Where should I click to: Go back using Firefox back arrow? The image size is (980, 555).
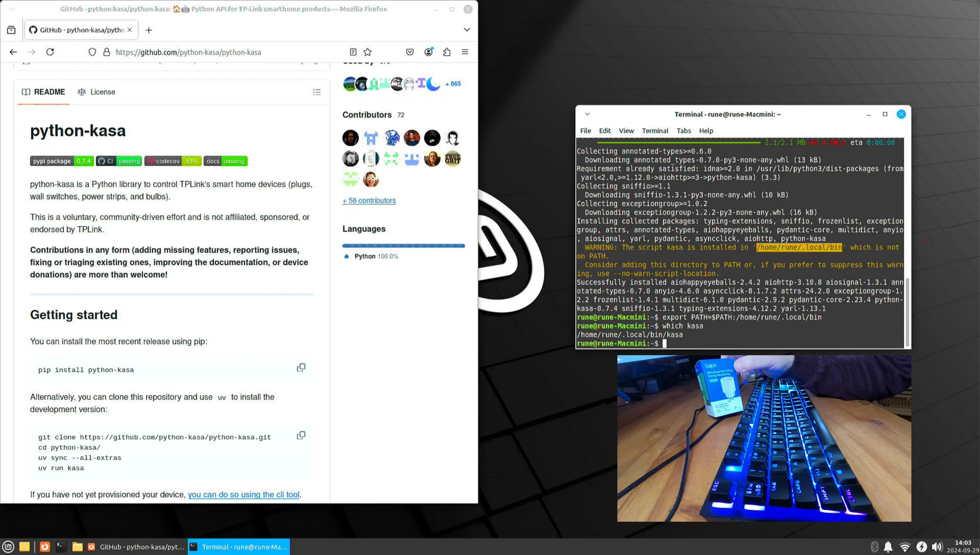tap(13, 52)
